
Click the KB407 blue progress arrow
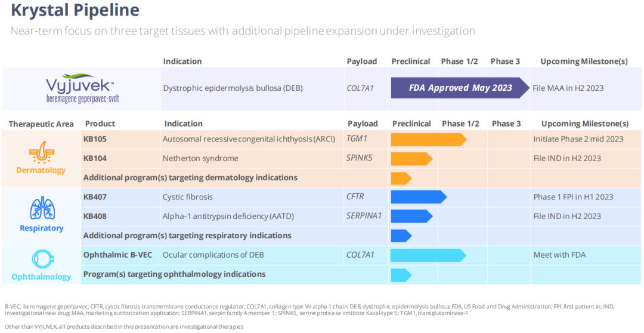[418, 197]
